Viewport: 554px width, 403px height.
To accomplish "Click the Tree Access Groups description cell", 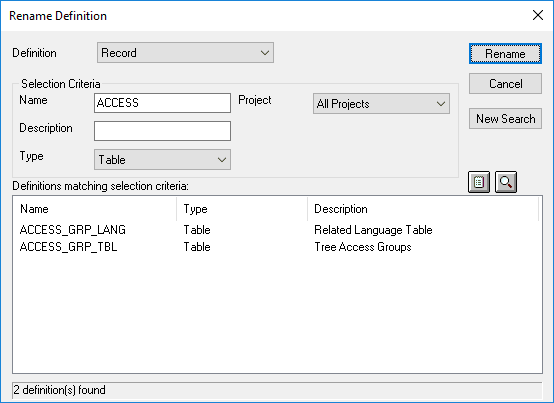I will [363, 247].
